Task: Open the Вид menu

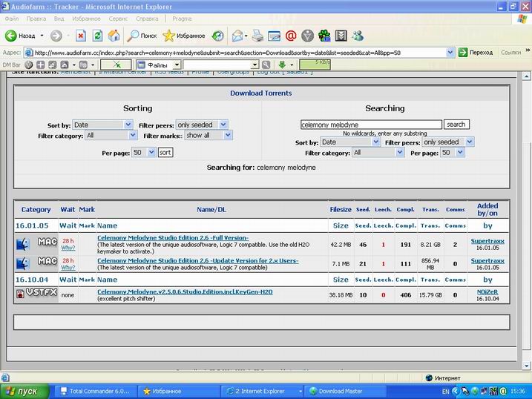Action: tap(59, 17)
